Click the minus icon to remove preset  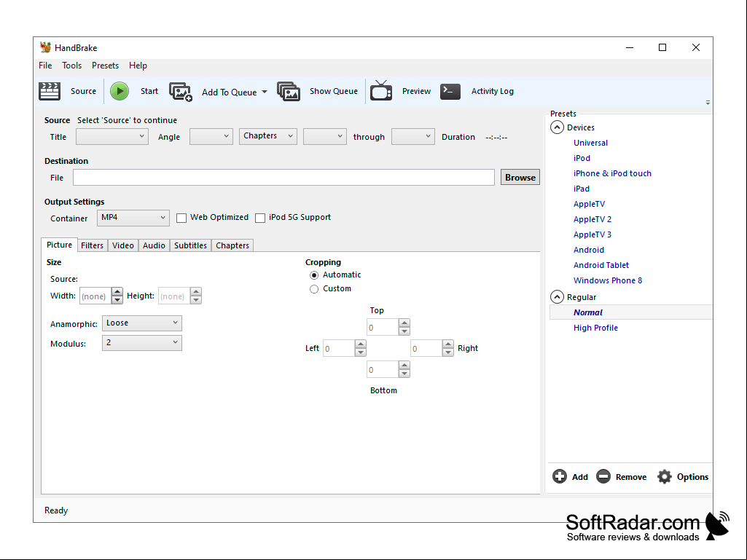(603, 476)
